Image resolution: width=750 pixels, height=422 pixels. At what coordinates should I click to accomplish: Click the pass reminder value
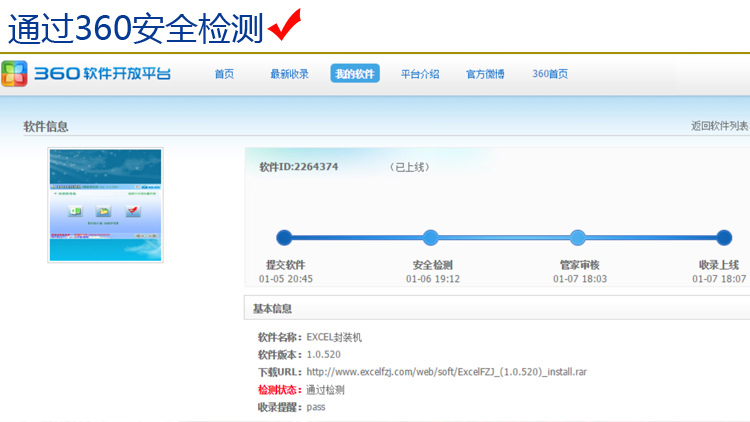point(316,407)
